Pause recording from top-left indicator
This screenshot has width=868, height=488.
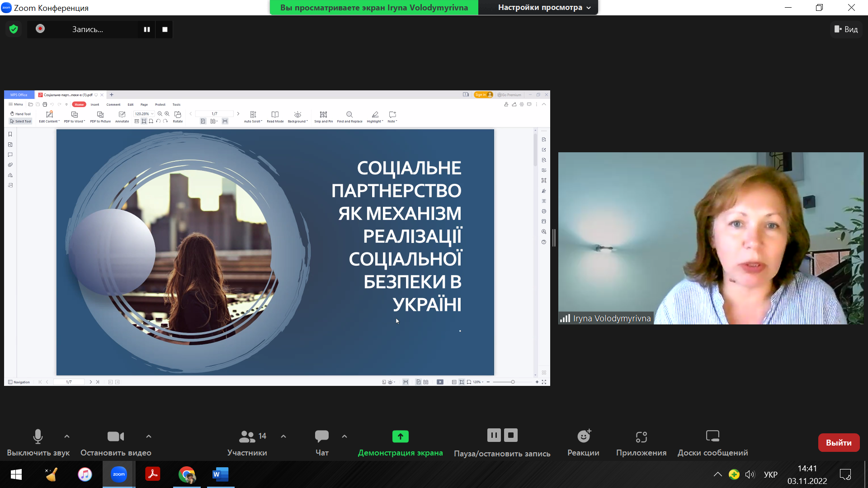click(x=147, y=29)
